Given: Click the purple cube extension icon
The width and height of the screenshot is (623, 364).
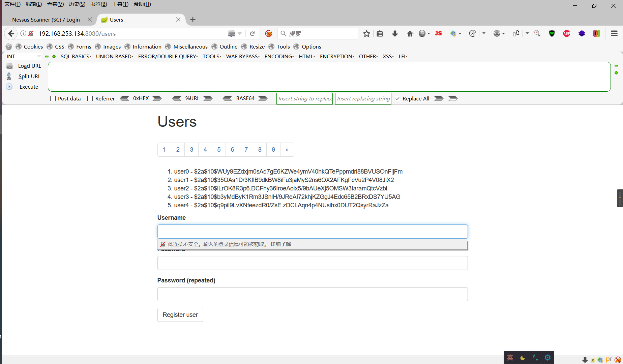Looking at the screenshot, I should click(x=582, y=33).
